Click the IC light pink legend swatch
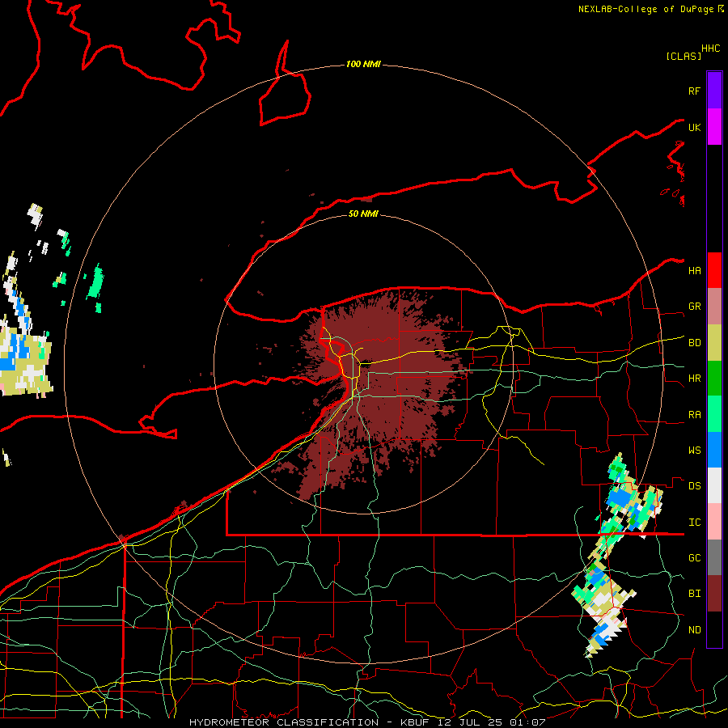728x728 pixels. point(714,522)
